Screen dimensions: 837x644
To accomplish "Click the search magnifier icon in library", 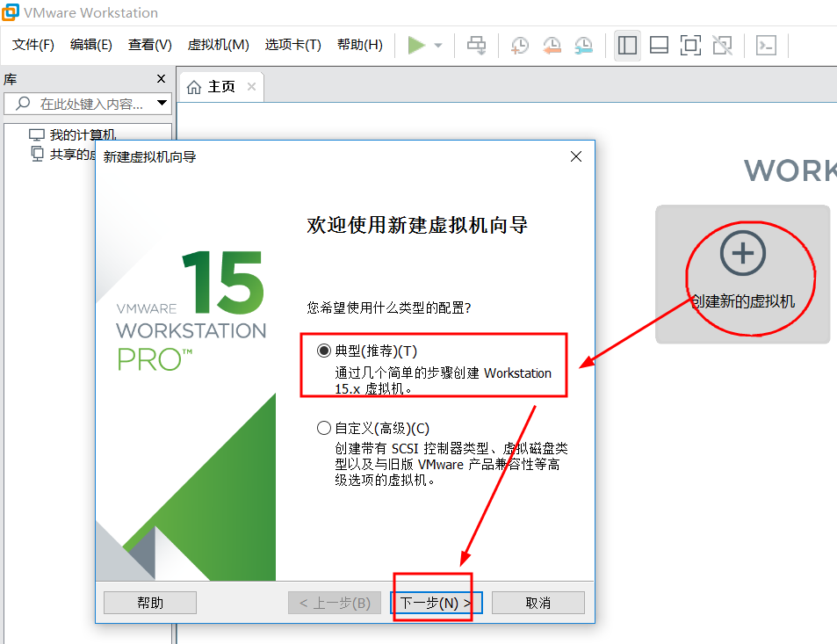I will pyautogui.click(x=23, y=103).
